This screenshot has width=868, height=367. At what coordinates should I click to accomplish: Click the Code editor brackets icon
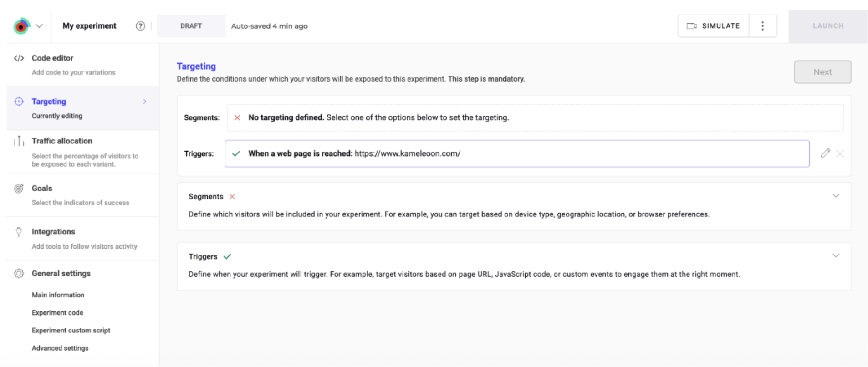click(19, 58)
